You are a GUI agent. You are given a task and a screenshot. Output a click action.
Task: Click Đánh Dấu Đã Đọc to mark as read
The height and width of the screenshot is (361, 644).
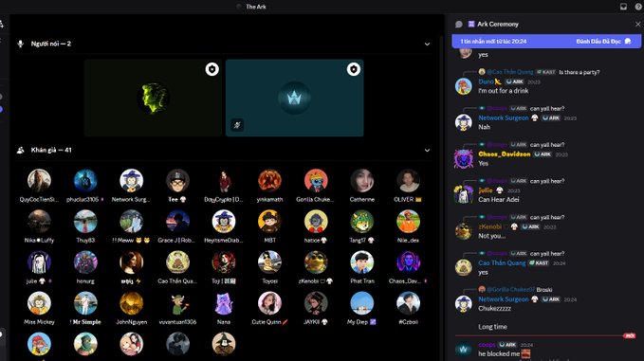tap(603, 42)
